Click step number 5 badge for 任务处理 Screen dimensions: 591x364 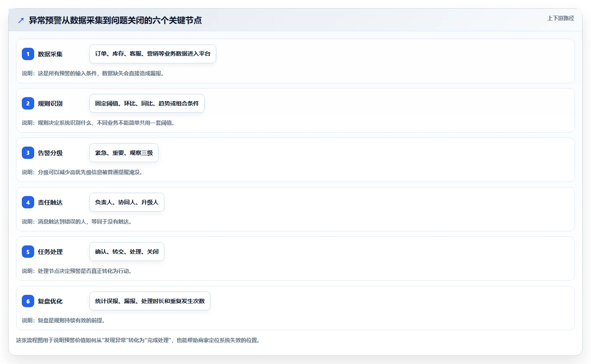point(28,252)
